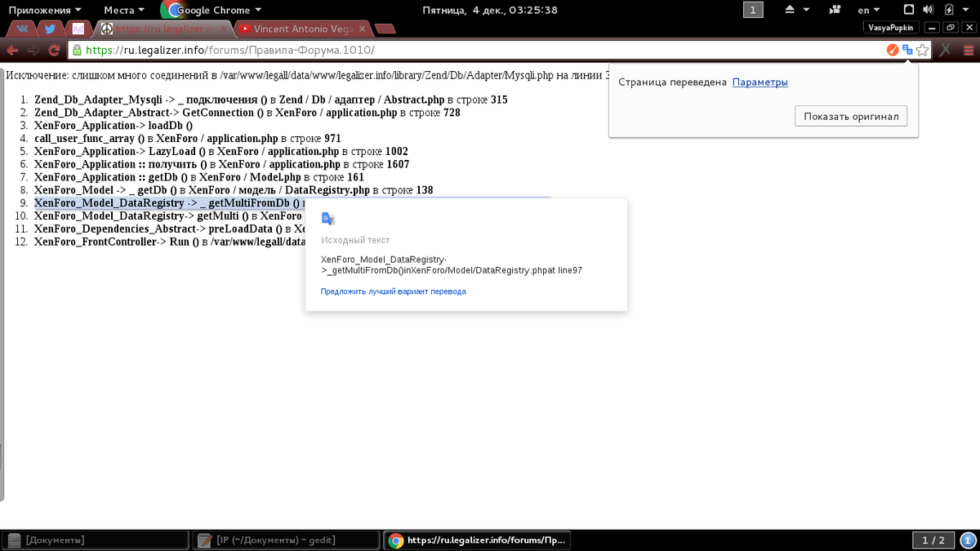Click XenForo_Model_DataRegistry getMulti trace line 10

[169, 216]
